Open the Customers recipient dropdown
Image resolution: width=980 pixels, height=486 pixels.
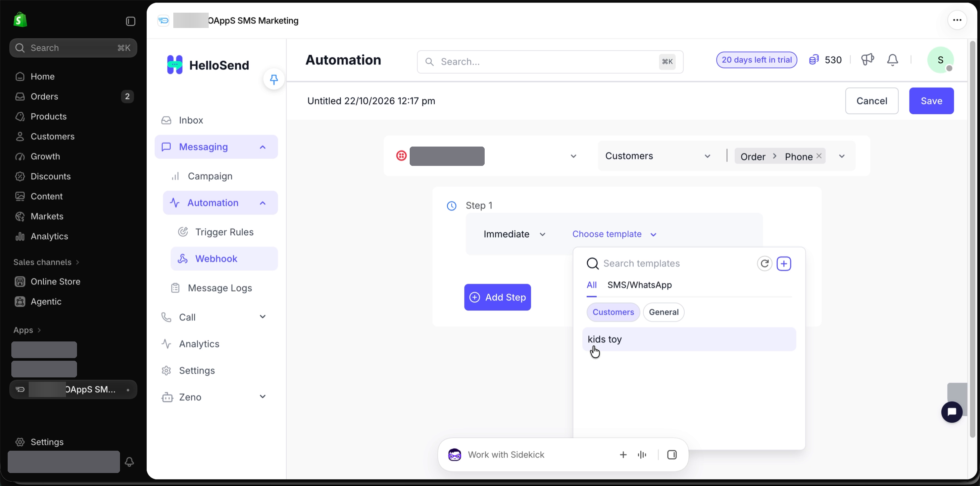[658, 156]
